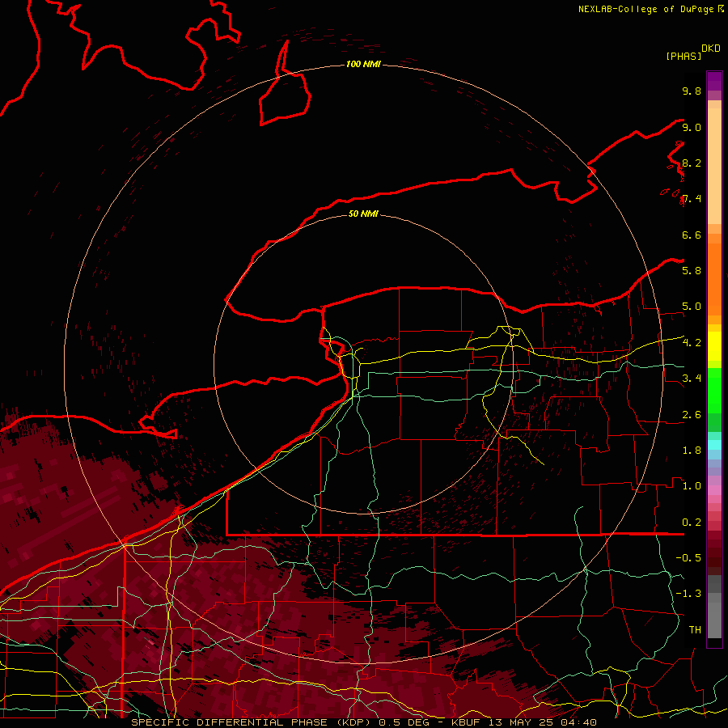Viewport: 728px width, 728px height.
Task: Click the [PHAS] label above the color bar
Action: pos(684,56)
